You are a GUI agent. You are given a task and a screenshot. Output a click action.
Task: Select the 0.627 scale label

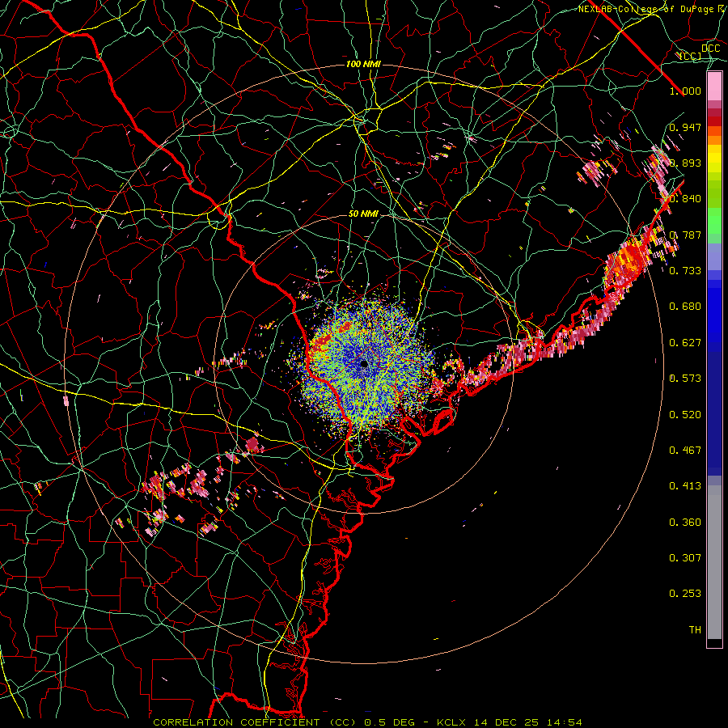685,343
